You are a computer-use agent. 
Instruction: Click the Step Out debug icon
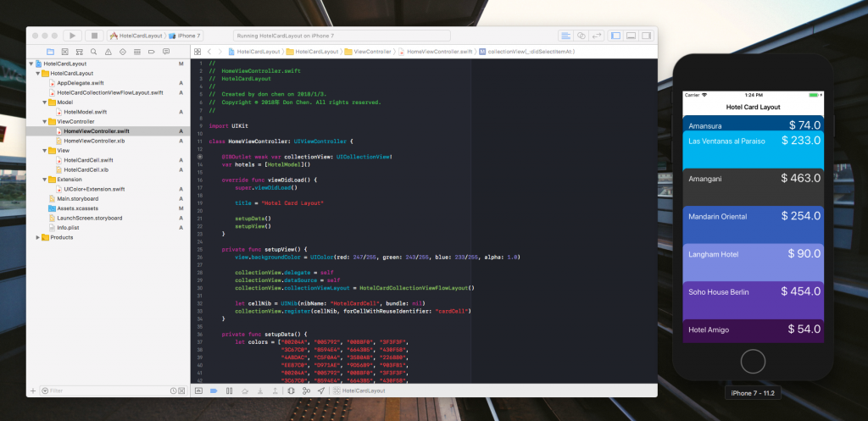pos(275,391)
